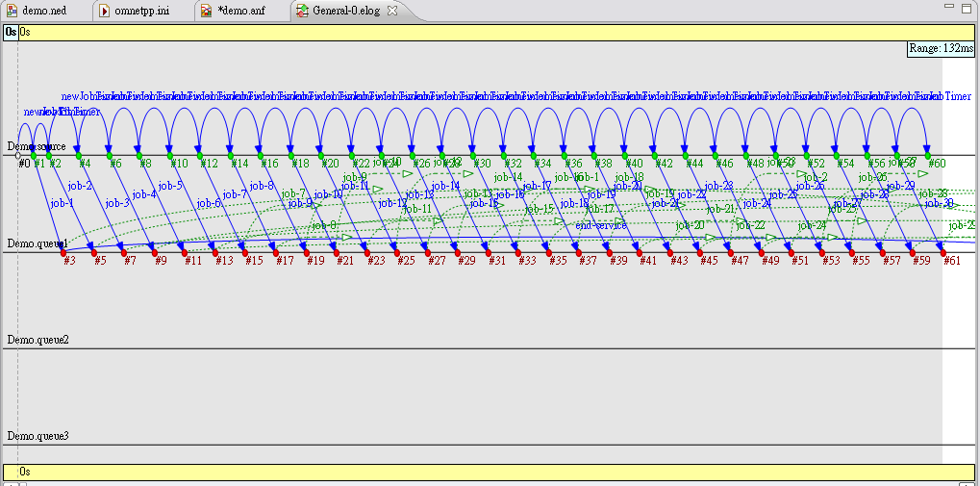This screenshot has width=980, height=486.
Task: Select the General-0.elog tab
Action: point(347,11)
